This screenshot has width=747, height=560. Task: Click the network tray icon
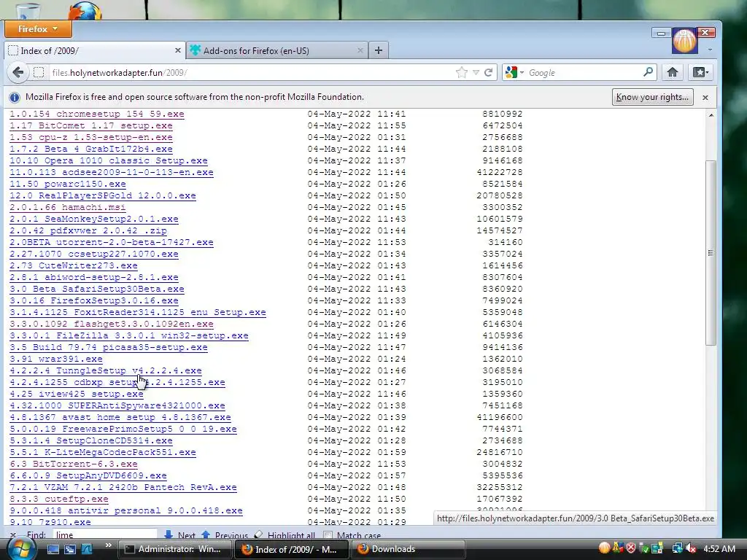pos(677,549)
